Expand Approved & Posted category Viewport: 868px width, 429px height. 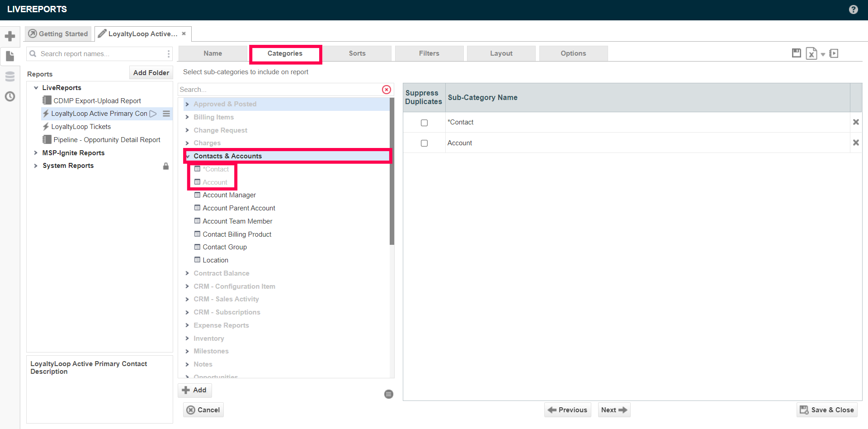pos(187,104)
